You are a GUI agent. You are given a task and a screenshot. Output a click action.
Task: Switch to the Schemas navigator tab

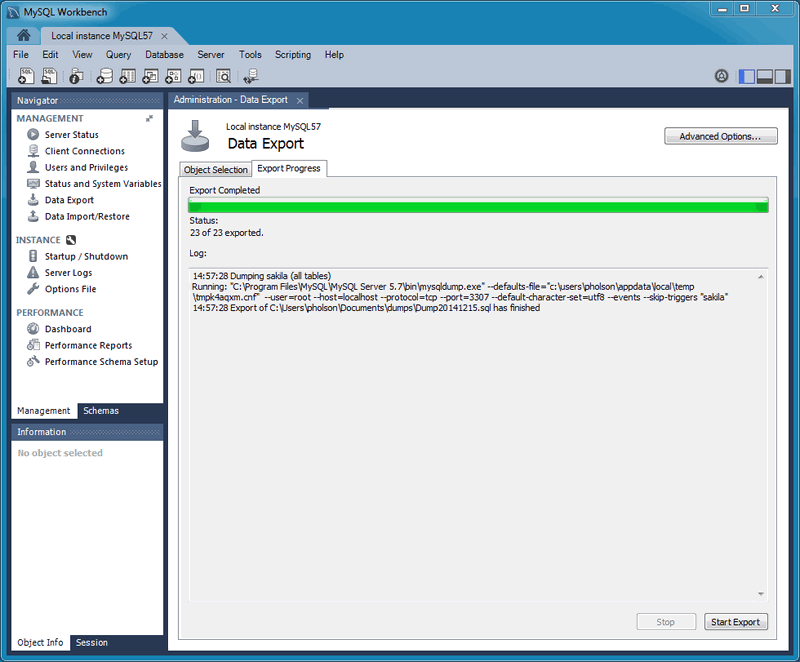tap(101, 411)
